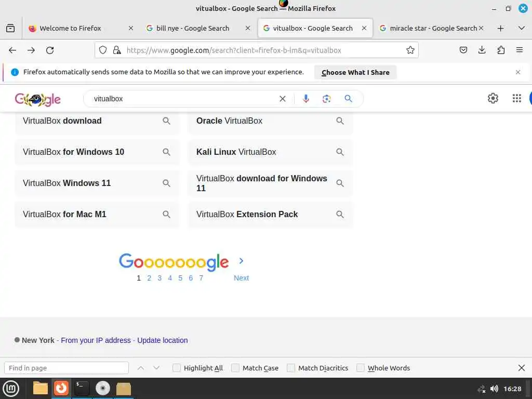Bookmark this page with star icon
The image size is (532, 399).
coord(410,50)
